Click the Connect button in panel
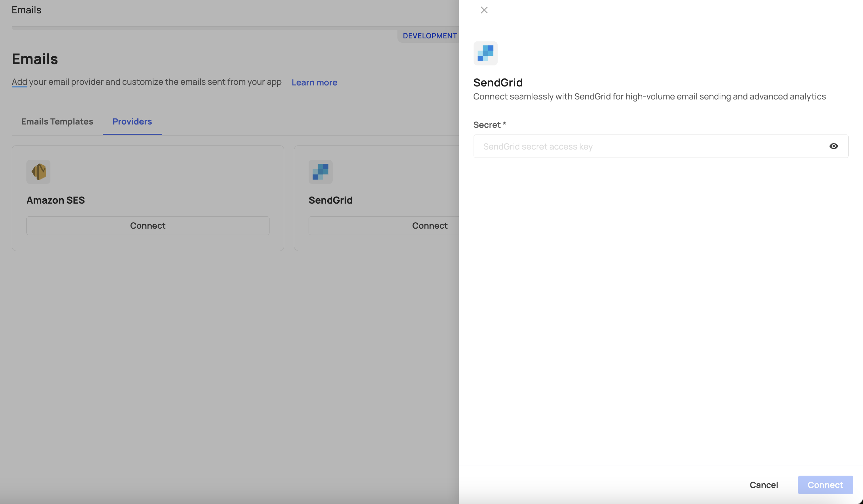Image resolution: width=863 pixels, height=504 pixels. (825, 485)
